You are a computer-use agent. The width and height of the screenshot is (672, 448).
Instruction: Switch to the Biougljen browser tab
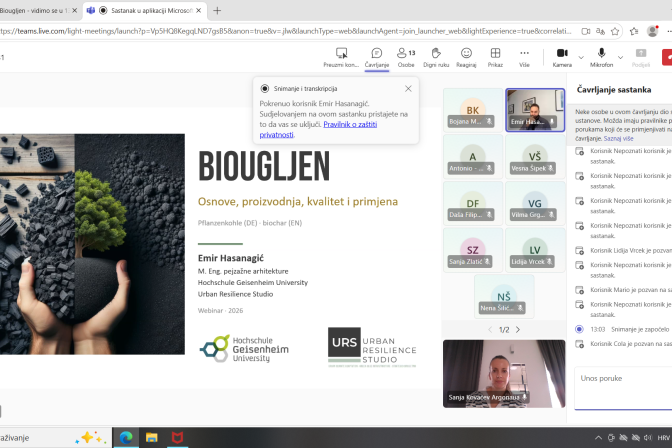click(35, 10)
